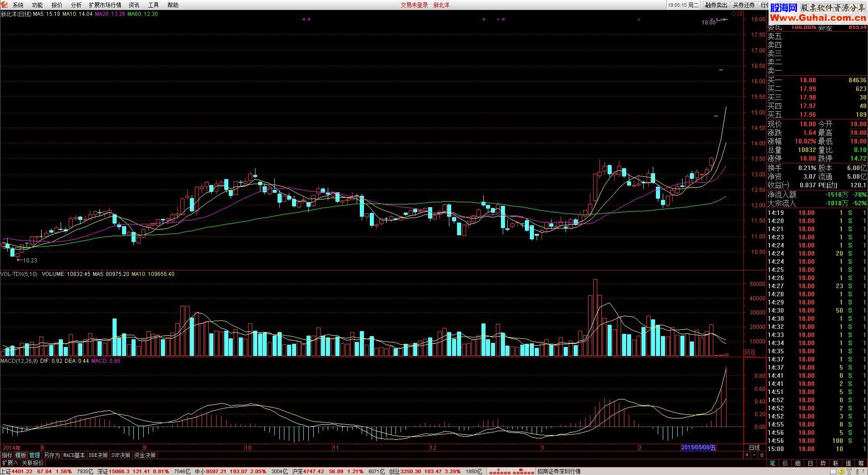Open the 功能 menu
The height and width of the screenshot is (475, 868).
38,5
